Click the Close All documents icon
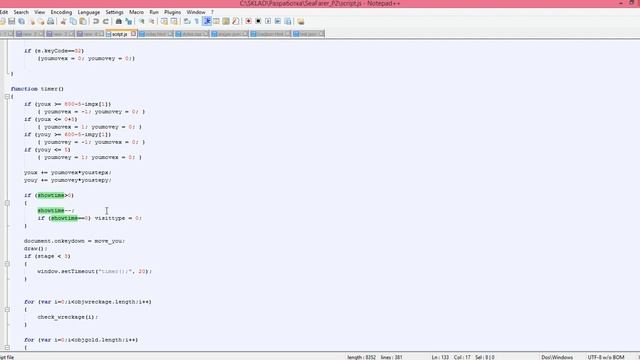 41,21
